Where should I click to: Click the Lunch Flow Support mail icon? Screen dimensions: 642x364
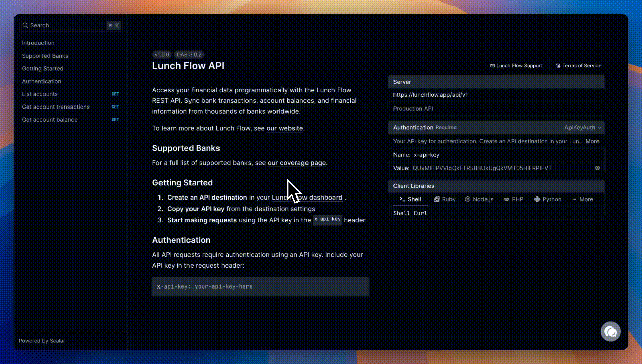[492, 66]
